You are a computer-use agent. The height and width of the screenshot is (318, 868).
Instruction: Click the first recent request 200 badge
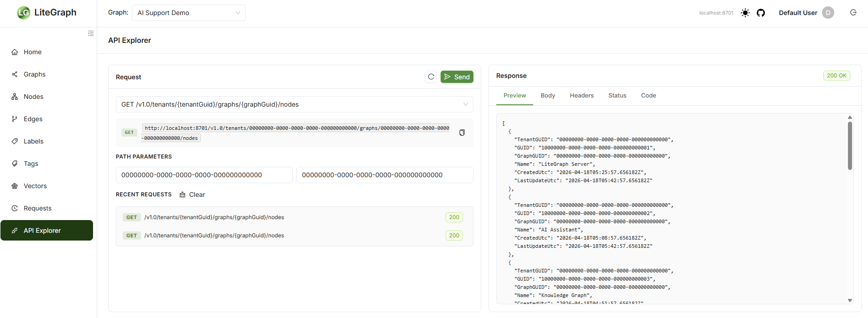click(x=454, y=217)
